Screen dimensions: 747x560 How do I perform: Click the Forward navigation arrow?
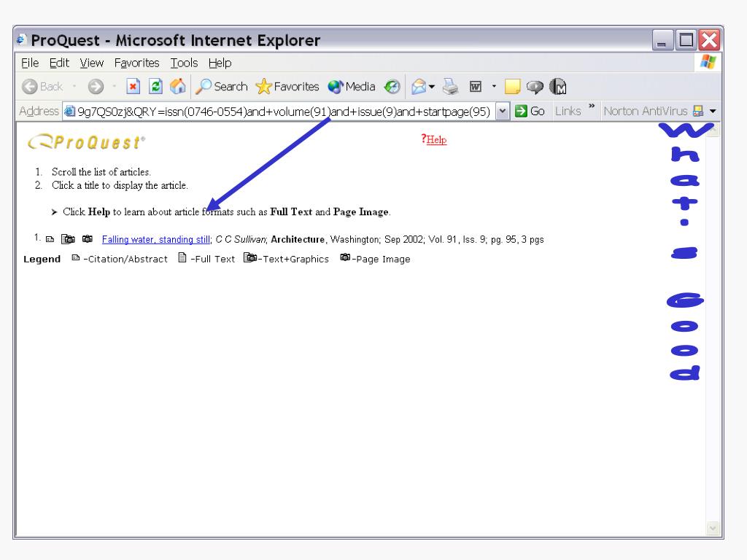point(96,87)
